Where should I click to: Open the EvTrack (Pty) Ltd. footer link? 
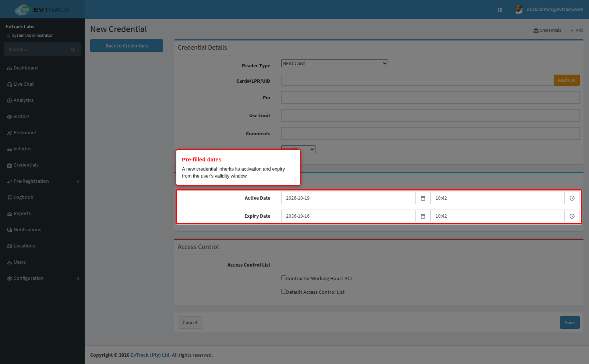point(150,355)
